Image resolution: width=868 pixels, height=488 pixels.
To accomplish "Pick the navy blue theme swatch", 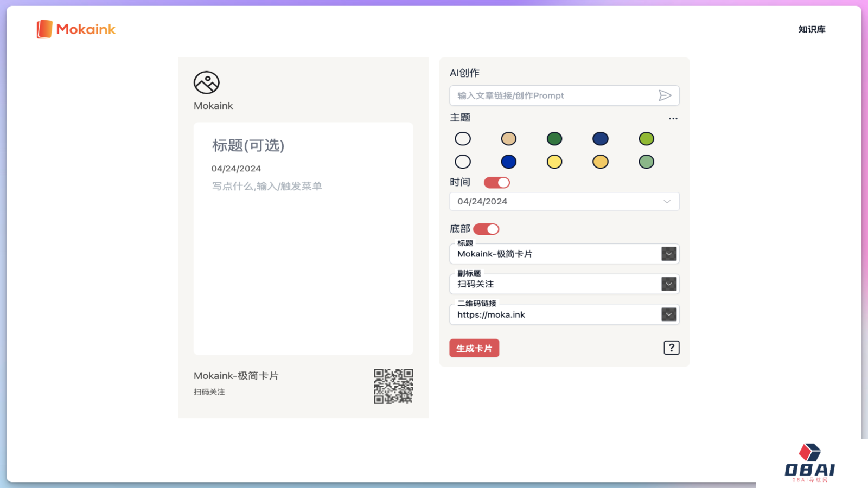I will [x=600, y=139].
